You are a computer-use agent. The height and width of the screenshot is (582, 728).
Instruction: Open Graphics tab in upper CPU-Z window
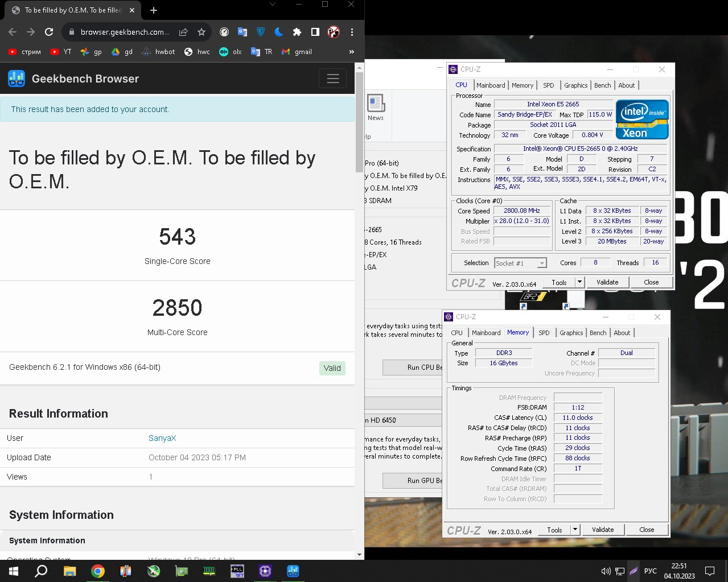coord(575,85)
